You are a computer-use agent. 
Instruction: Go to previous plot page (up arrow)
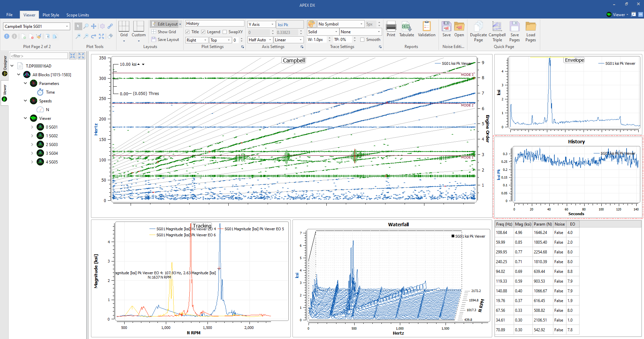pos(6,36)
